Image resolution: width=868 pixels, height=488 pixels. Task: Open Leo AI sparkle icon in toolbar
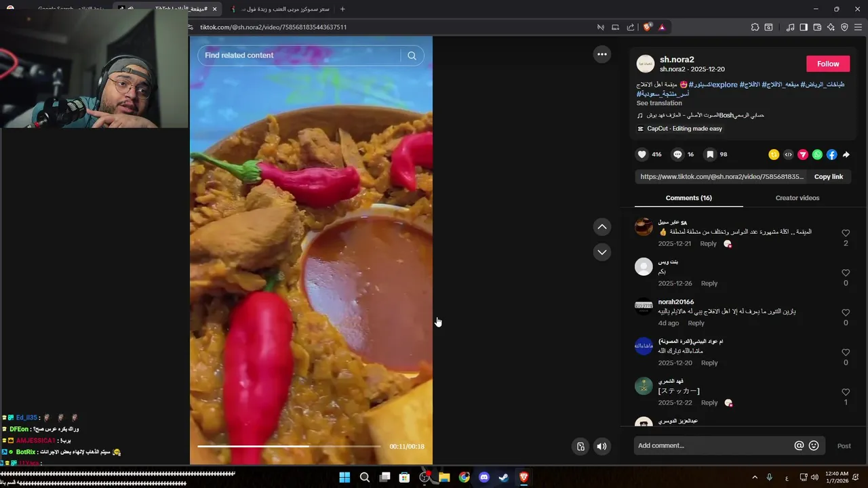(x=831, y=27)
